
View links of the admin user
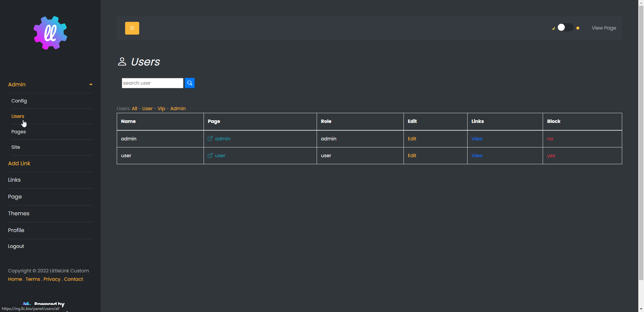[477, 139]
